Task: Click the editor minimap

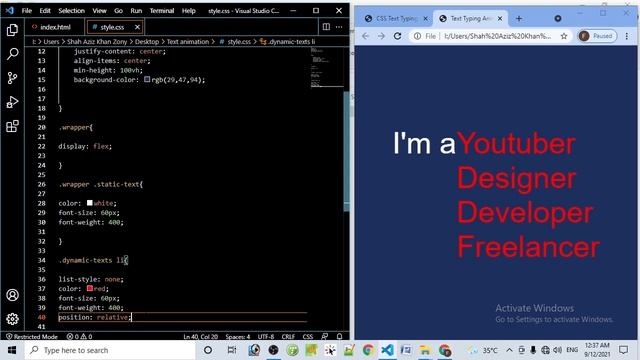Action: (327, 67)
